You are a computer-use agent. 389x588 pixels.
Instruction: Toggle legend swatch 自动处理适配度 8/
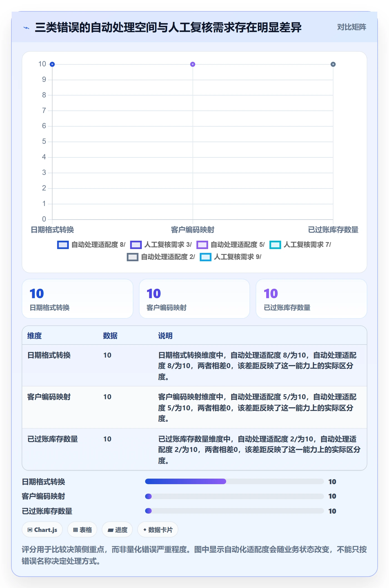63,245
